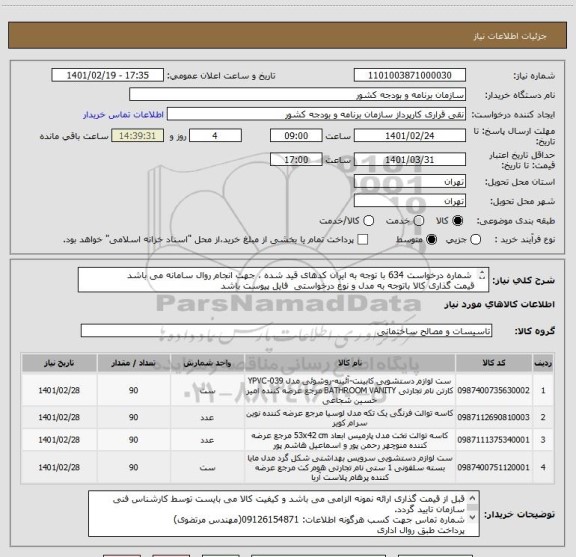576x557 pixels.
Task: Click the کاسه توالت فرنگی item name
Action: 350,417
